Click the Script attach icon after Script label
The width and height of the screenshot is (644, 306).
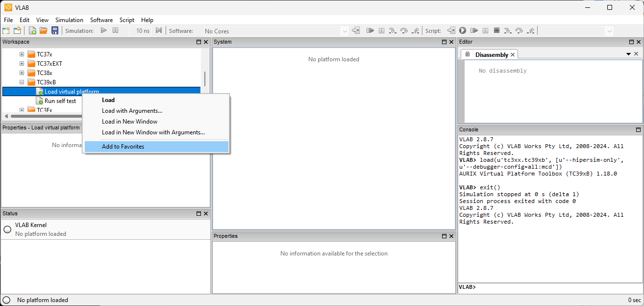tap(451, 30)
